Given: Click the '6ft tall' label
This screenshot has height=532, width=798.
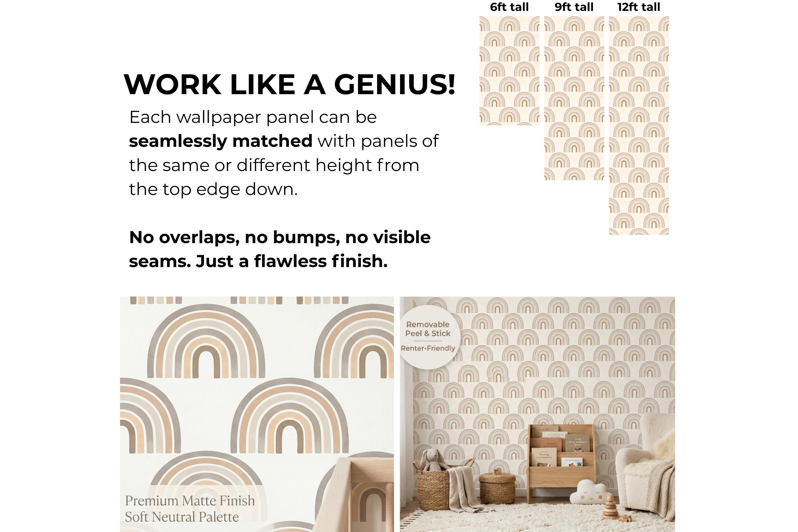Looking at the screenshot, I should (x=509, y=7).
